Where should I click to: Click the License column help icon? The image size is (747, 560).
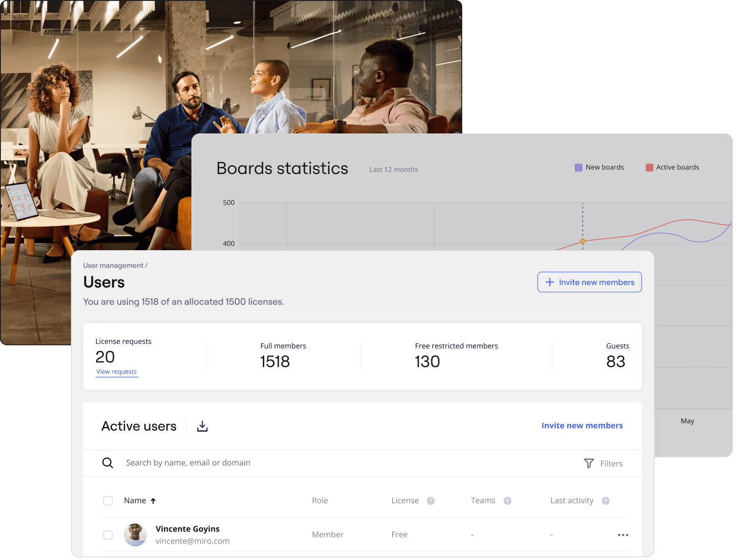[431, 501]
